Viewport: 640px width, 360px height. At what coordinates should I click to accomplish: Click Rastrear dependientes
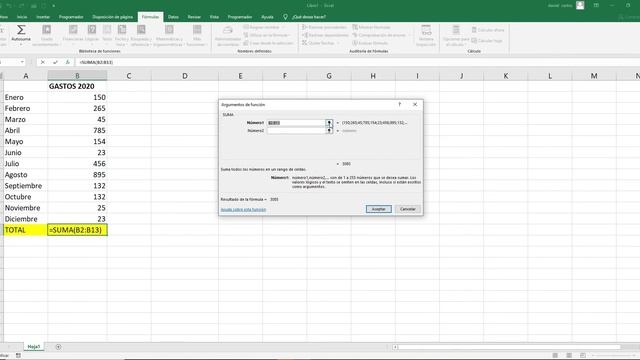click(325, 35)
